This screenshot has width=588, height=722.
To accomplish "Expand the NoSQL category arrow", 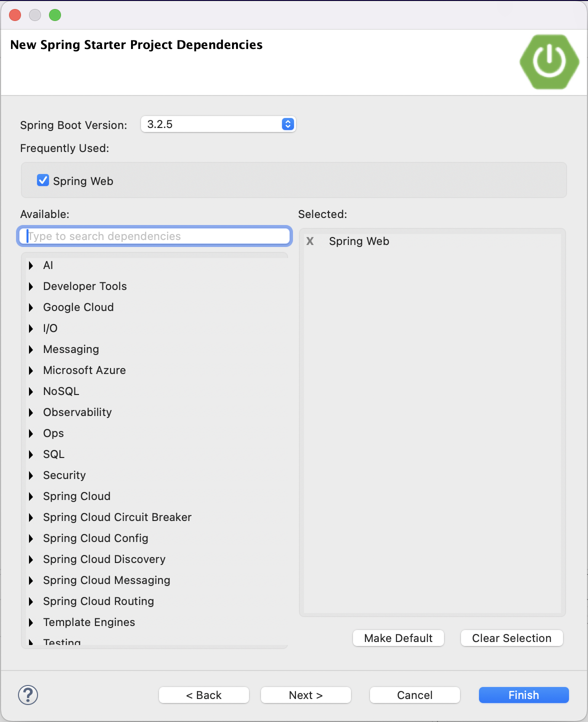I will point(31,391).
